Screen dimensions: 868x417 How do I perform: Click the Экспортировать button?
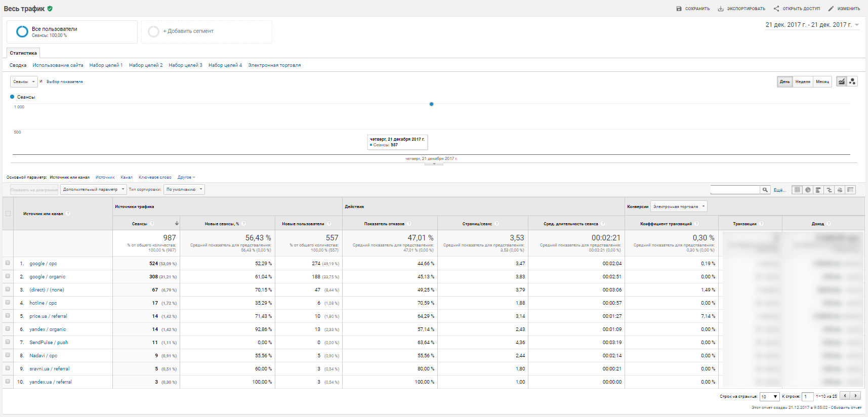click(x=741, y=9)
